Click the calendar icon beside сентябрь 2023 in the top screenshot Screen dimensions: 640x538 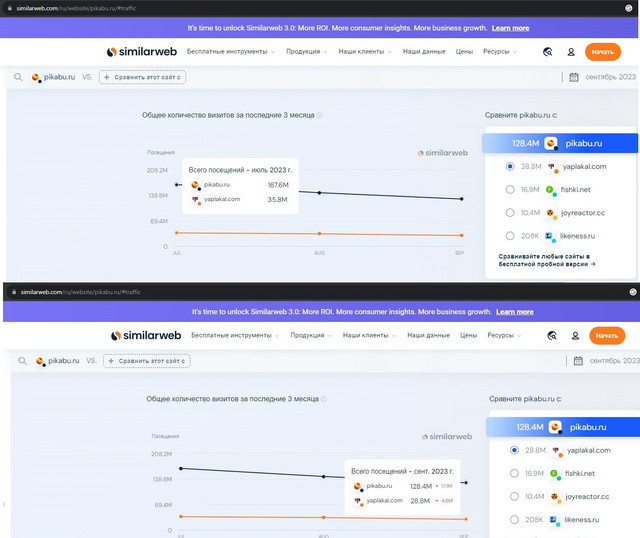point(574,77)
